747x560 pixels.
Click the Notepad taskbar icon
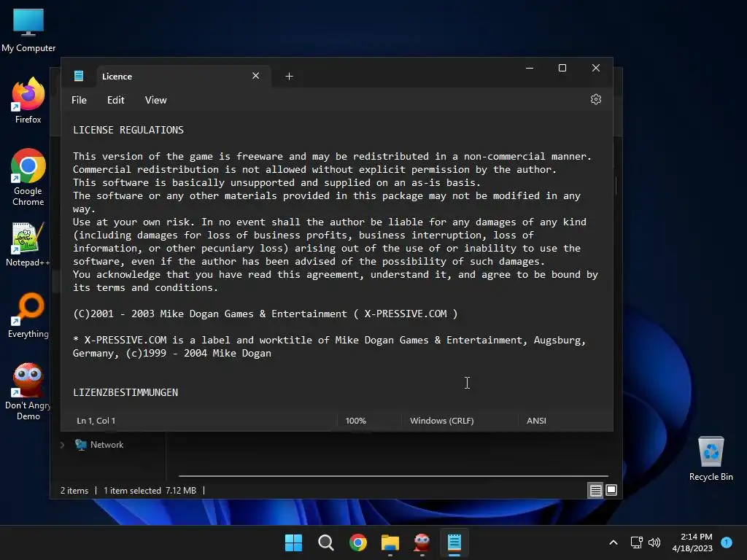(x=454, y=542)
